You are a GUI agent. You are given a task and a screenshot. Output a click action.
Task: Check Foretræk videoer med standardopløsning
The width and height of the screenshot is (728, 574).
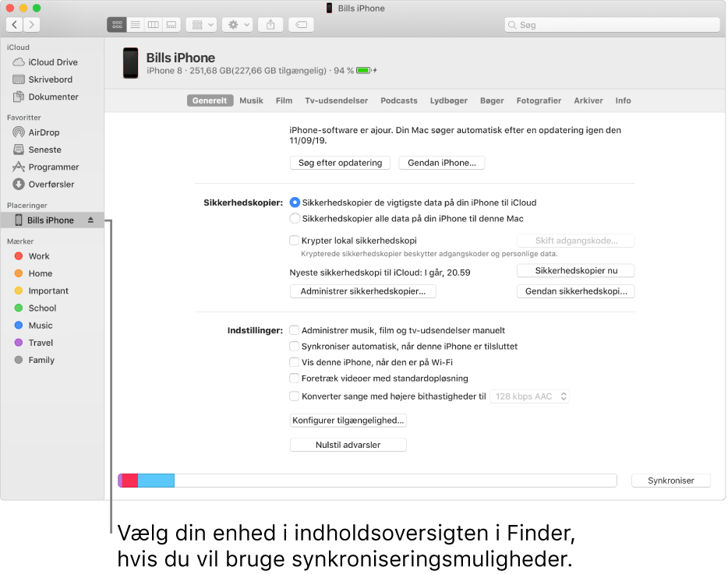(x=294, y=379)
